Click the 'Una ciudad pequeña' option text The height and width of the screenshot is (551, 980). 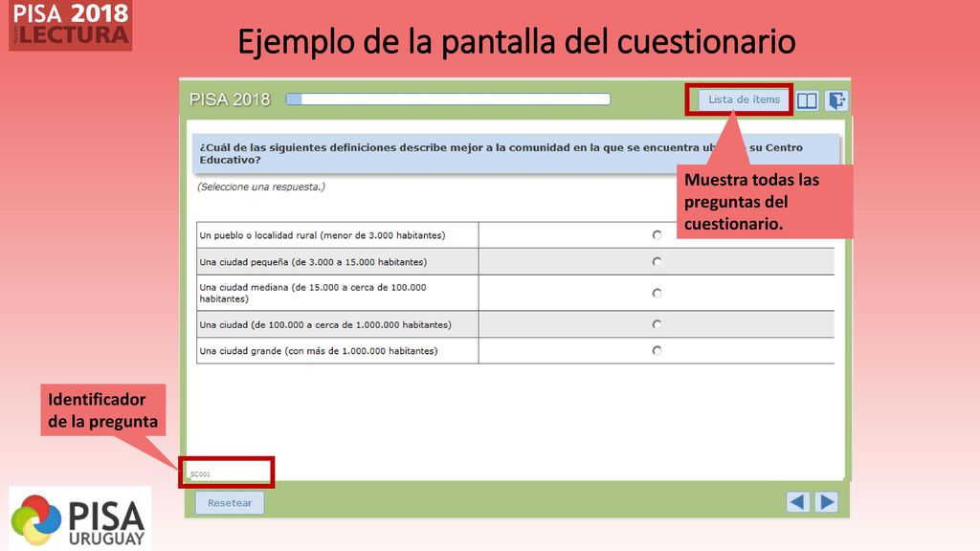pos(313,262)
